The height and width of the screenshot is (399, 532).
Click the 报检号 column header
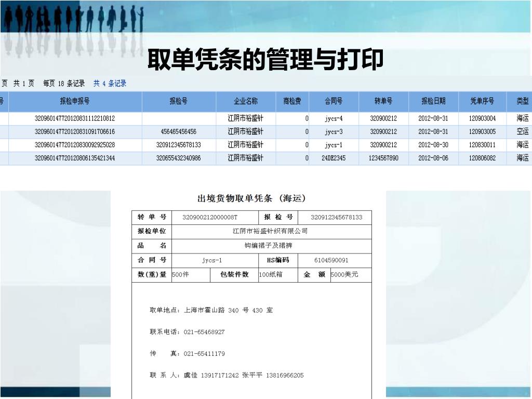pos(179,101)
